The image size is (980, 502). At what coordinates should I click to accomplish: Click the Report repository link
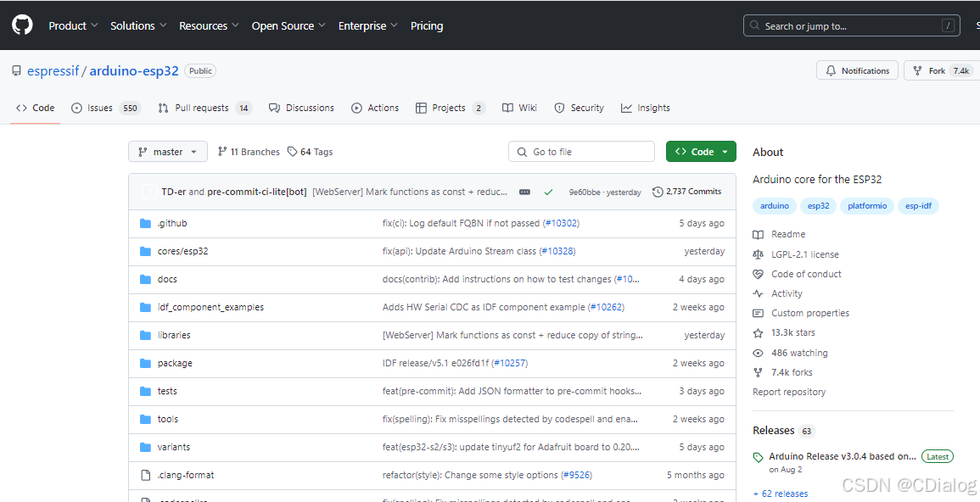(789, 392)
